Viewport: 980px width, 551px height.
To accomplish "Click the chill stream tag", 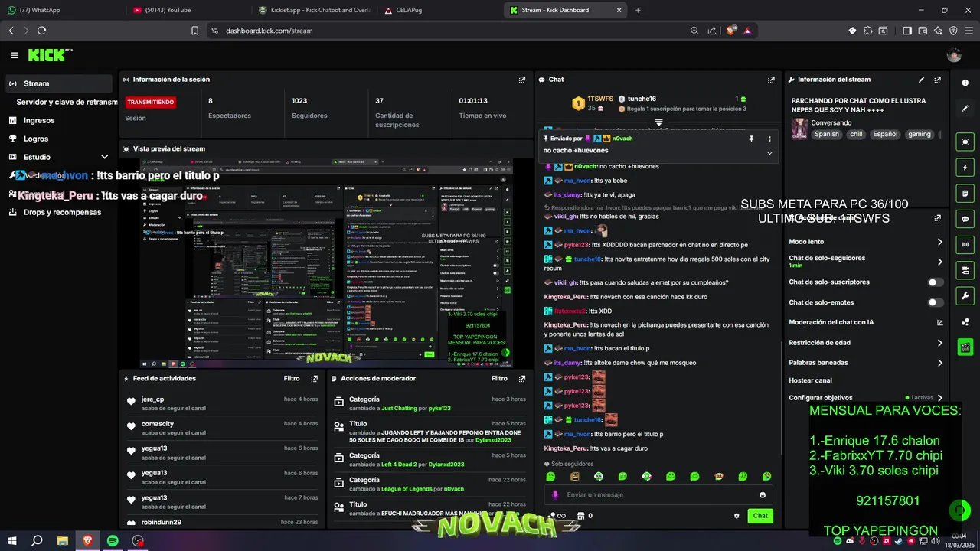I will [856, 134].
